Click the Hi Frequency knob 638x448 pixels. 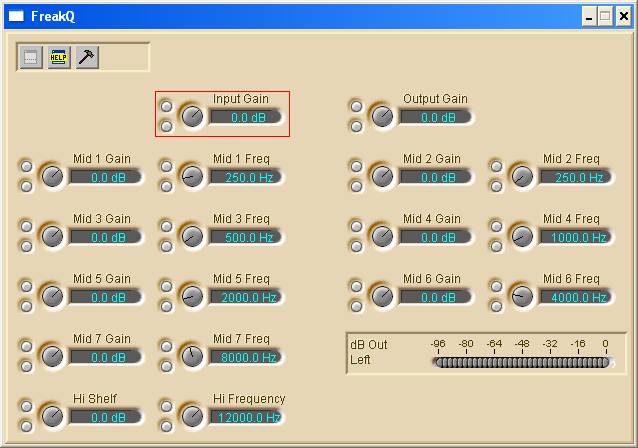point(192,416)
